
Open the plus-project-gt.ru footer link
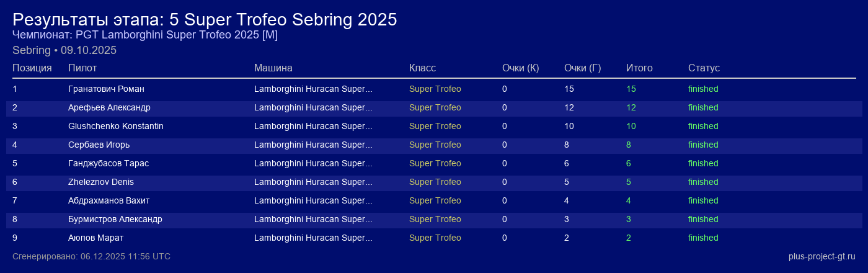(821, 256)
